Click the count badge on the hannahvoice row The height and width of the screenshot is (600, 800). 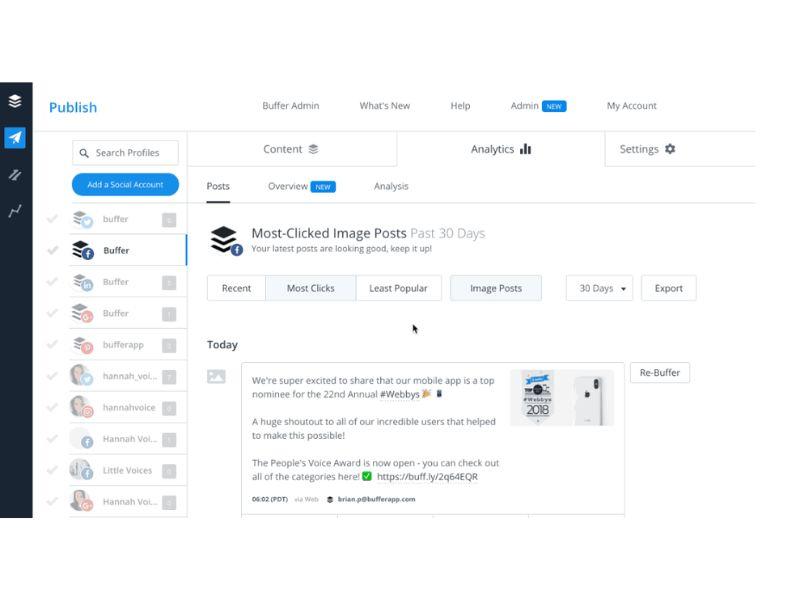coord(169,408)
